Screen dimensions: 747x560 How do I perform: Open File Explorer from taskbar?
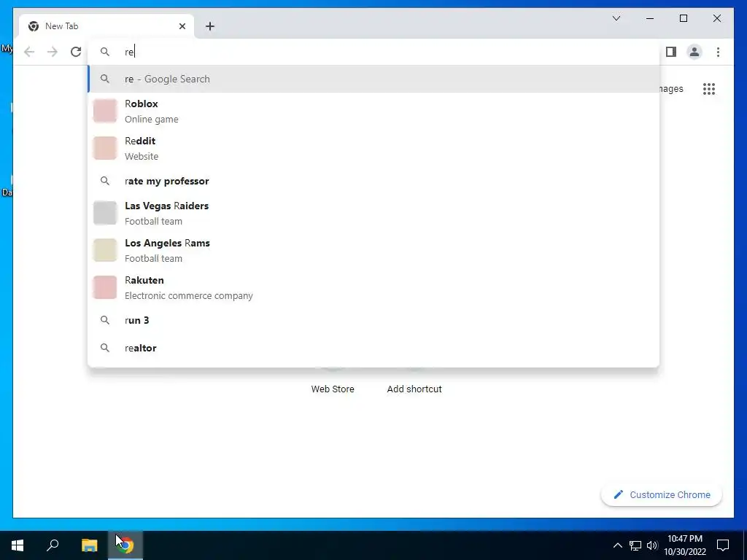(x=89, y=545)
